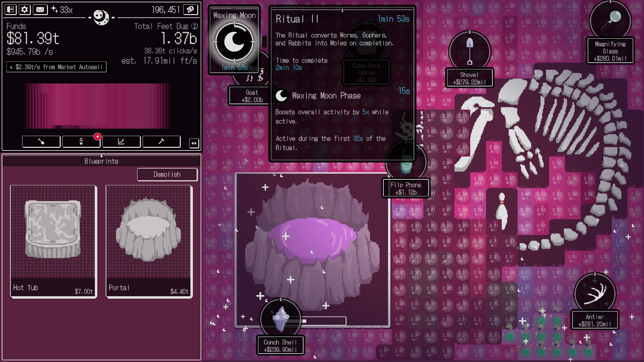Click the cratered moon face emblem
The image size is (644, 362).
point(101,17)
